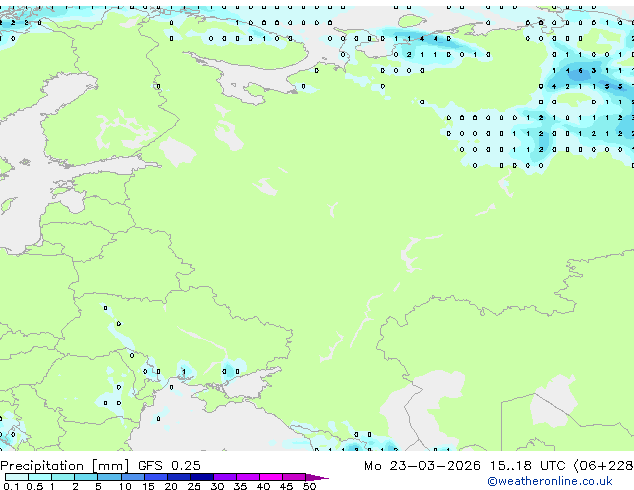Click the 'Precipitation [mm]' title text
The height and width of the screenshot is (490, 634).
[x=64, y=466]
